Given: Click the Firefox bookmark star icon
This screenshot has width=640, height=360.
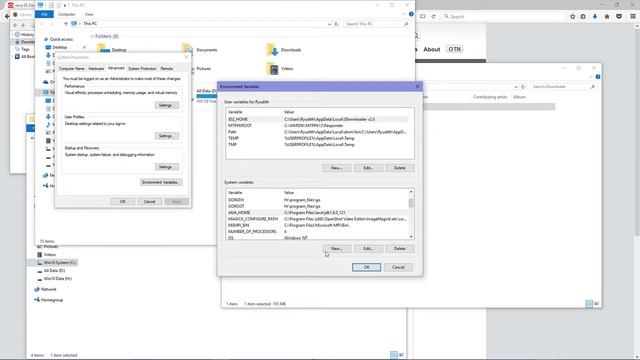Looking at the screenshot, I should [572, 16].
